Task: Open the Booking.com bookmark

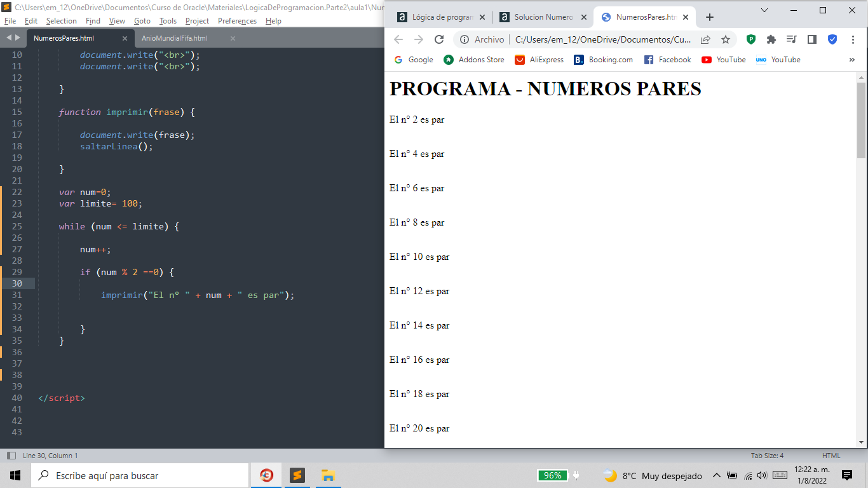Action: click(x=604, y=60)
